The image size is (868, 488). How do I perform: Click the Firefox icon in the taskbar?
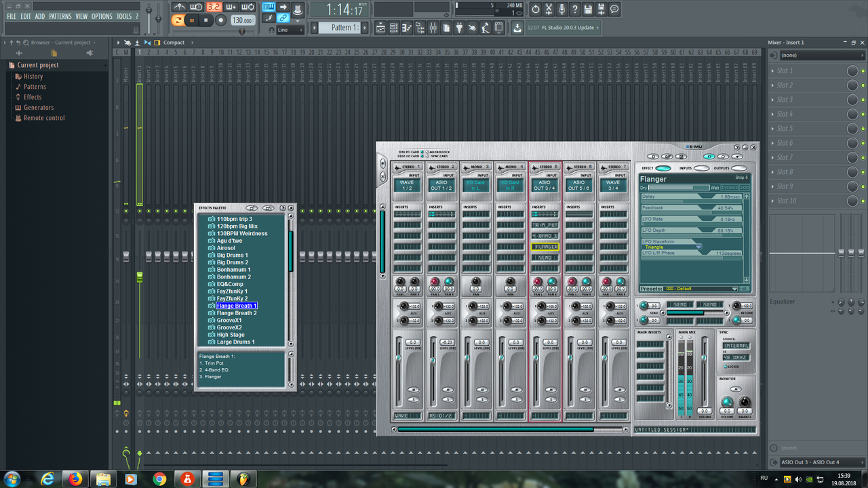(75, 479)
